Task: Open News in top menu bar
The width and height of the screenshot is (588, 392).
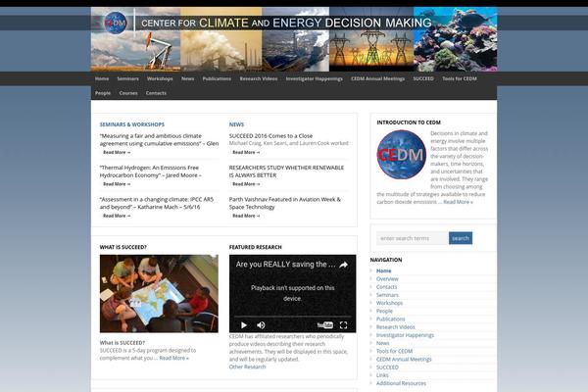Action: 188,78
